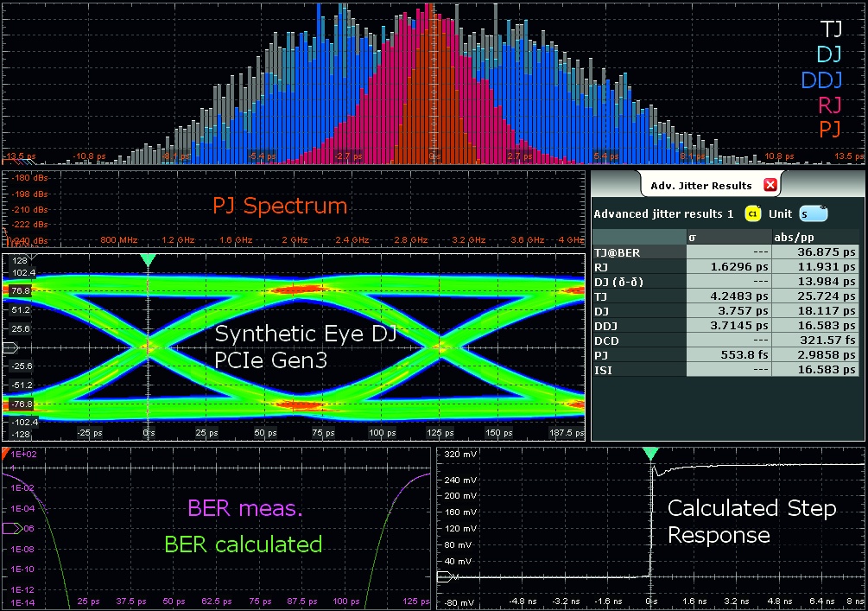Click the Advanced jitter results 1 title
Screen dimensions: 868x611
click(x=663, y=213)
